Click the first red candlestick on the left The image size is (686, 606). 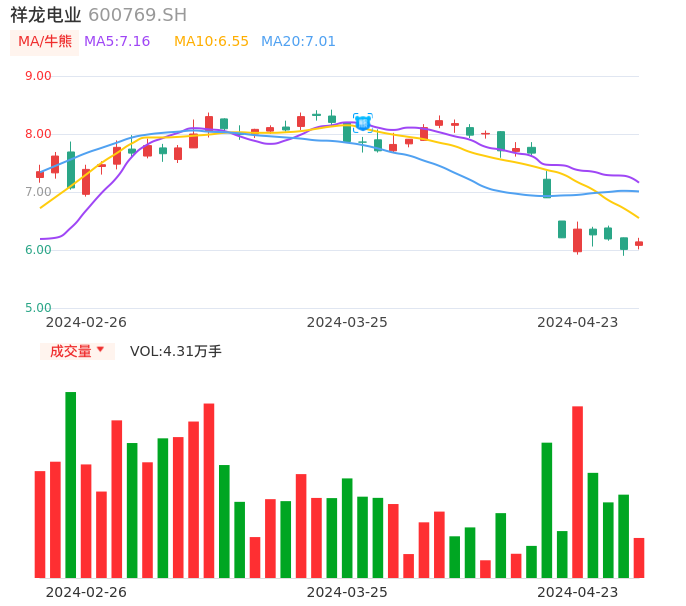[x=40, y=174]
